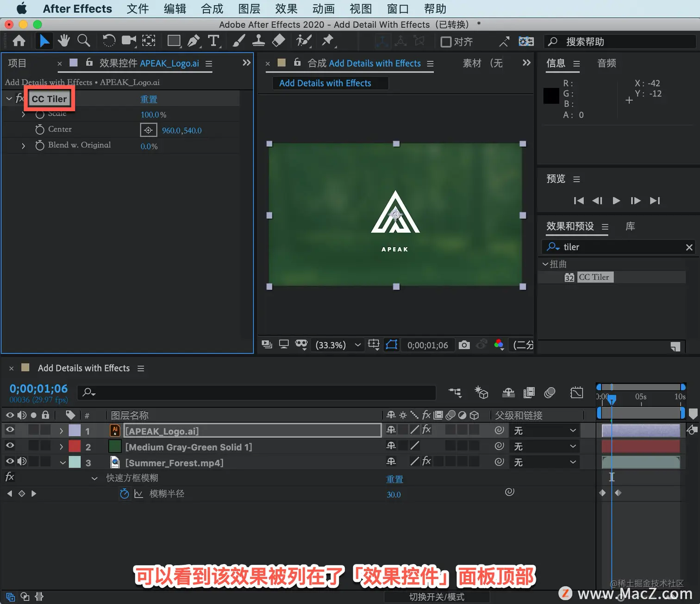Switch to the 音频 panel tab
This screenshot has width=700, height=604.
point(606,63)
